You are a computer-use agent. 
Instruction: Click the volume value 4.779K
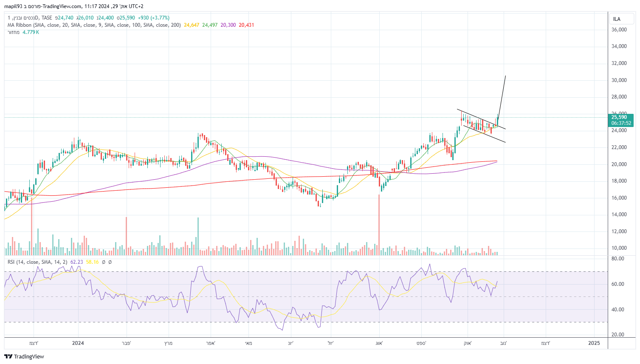[x=31, y=32]
